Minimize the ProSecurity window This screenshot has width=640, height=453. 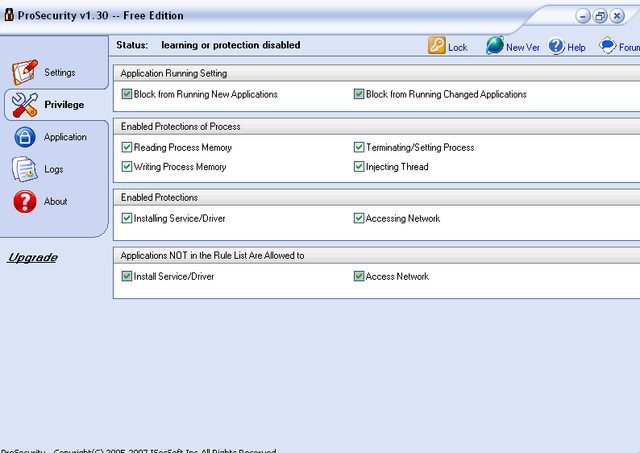[583, 16]
